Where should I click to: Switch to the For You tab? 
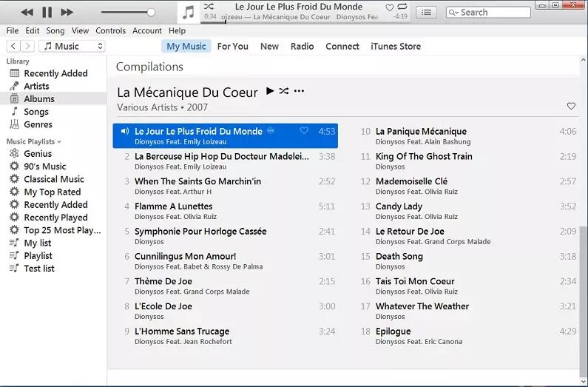(x=232, y=47)
